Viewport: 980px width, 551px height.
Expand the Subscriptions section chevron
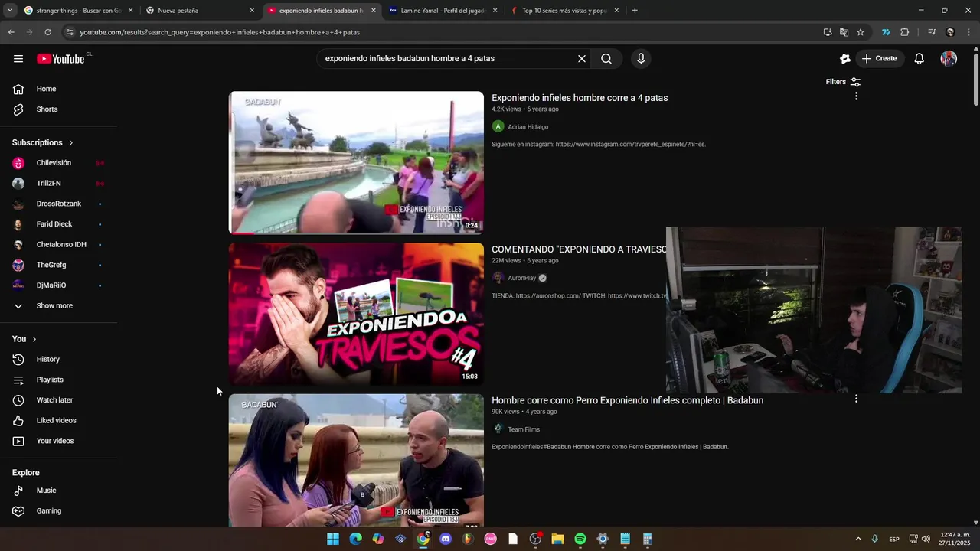(71, 143)
